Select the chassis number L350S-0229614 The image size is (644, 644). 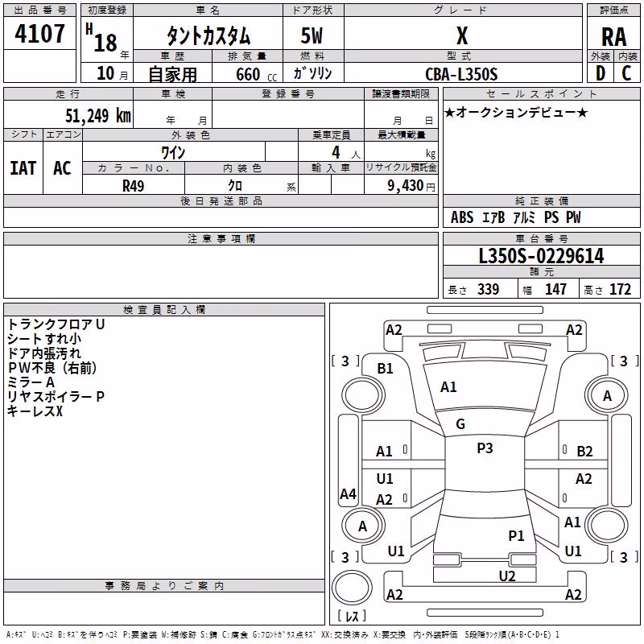click(541, 256)
